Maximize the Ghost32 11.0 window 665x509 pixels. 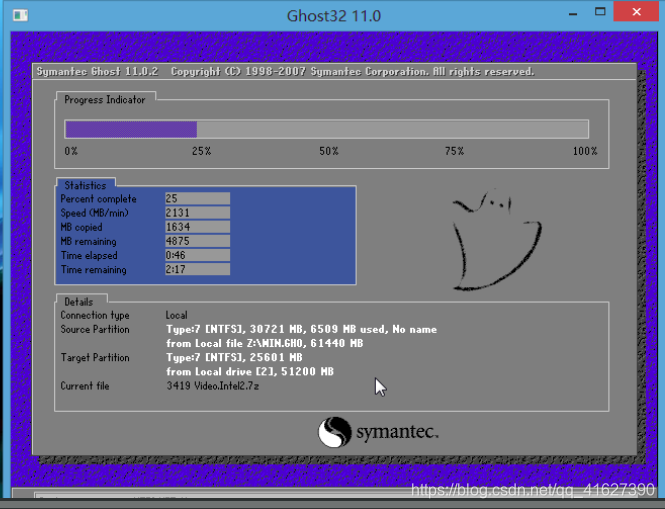point(600,12)
